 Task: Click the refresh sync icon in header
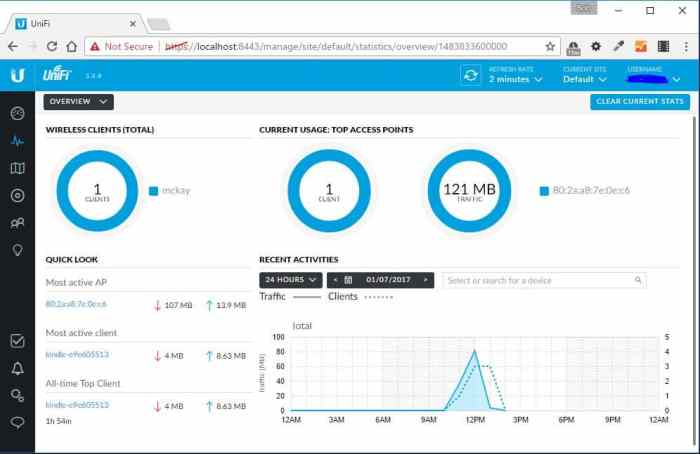471,75
